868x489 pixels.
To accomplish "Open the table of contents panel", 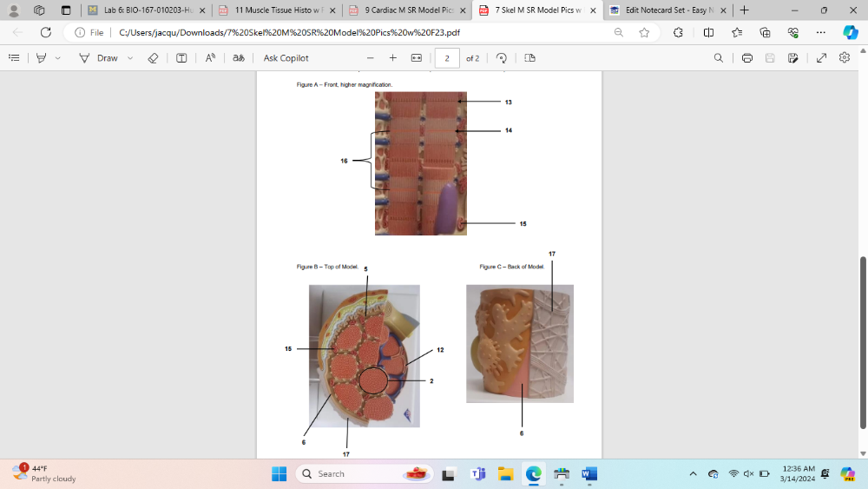I will 14,58.
